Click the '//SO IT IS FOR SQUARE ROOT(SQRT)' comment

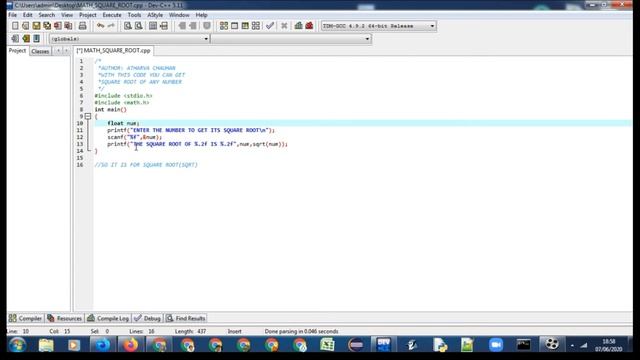146,165
